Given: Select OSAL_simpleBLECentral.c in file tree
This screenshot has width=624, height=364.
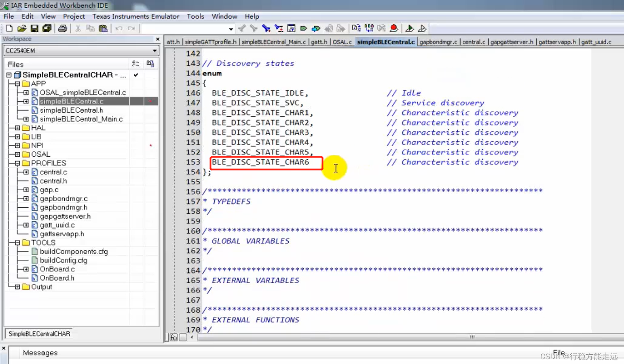Looking at the screenshot, I should pyautogui.click(x=83, y=93).
